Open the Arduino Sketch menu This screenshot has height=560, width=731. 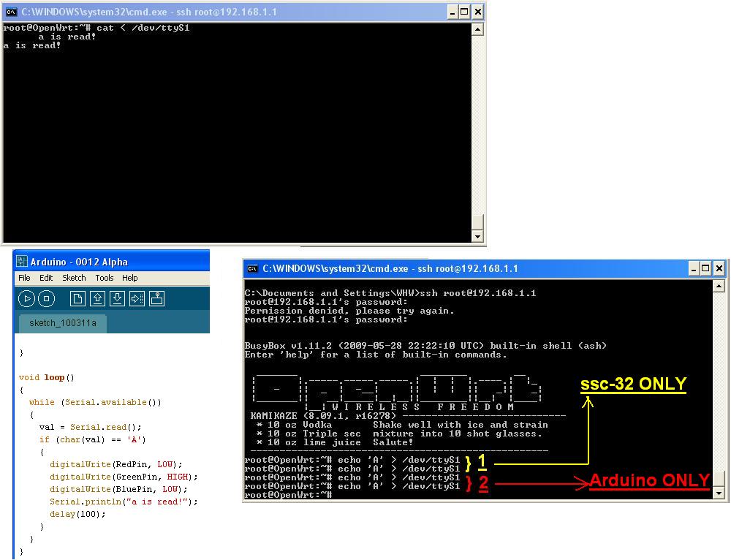(74, 278)
